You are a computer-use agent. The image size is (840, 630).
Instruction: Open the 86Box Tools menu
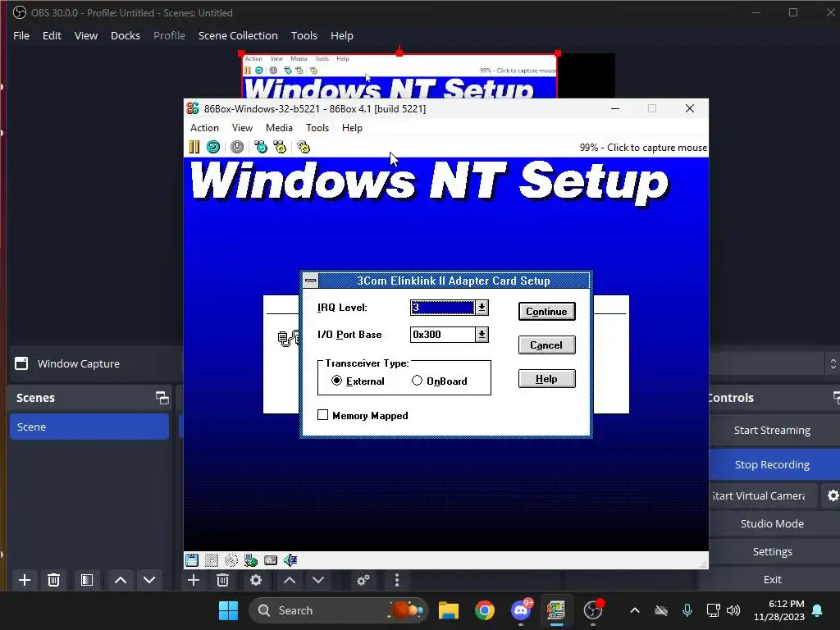tap(317, 127)
